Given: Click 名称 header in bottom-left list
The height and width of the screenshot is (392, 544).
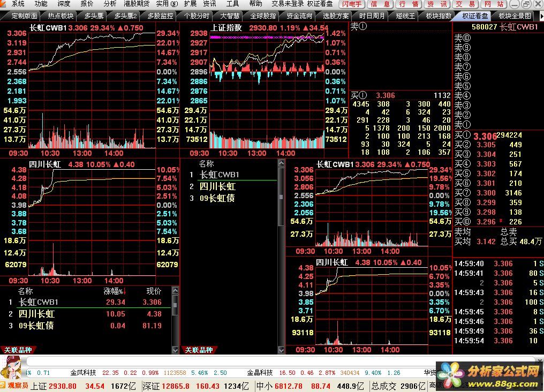Looking at the screenshot, I should pos(25,291).
